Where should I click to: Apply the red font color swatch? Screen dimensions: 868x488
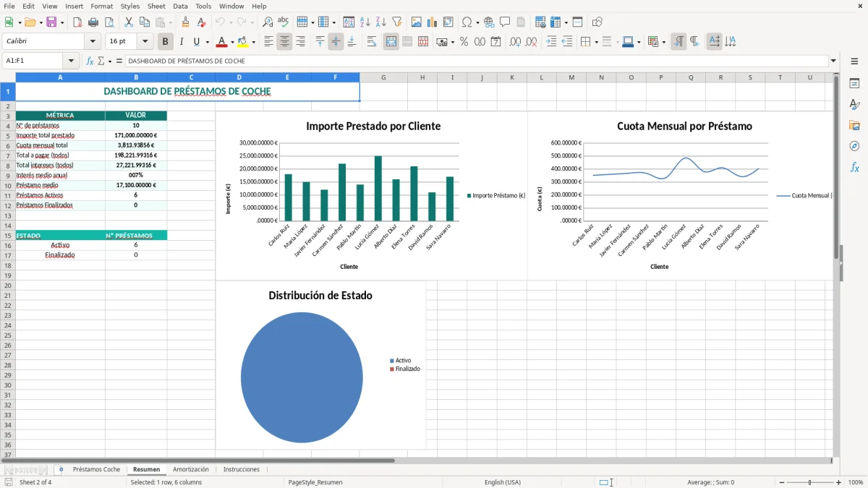coord(221,42)
